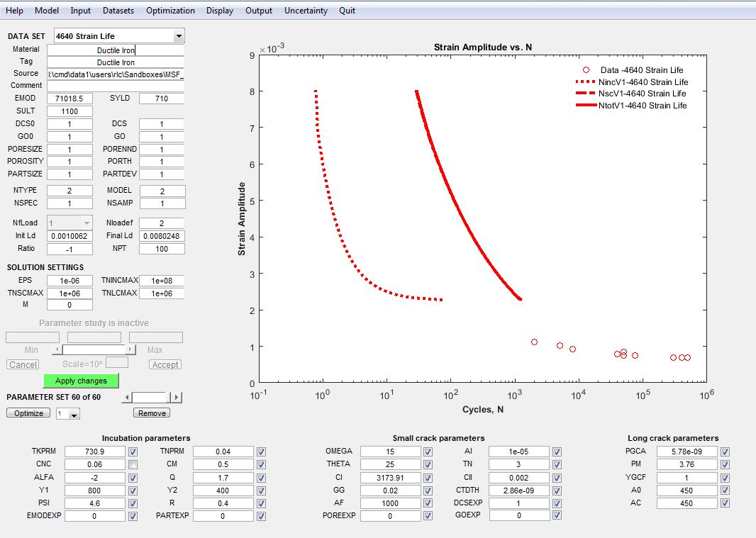
Task: Click right arrow of PARAMETER SET scrollbar
Action: pos(177,398)
